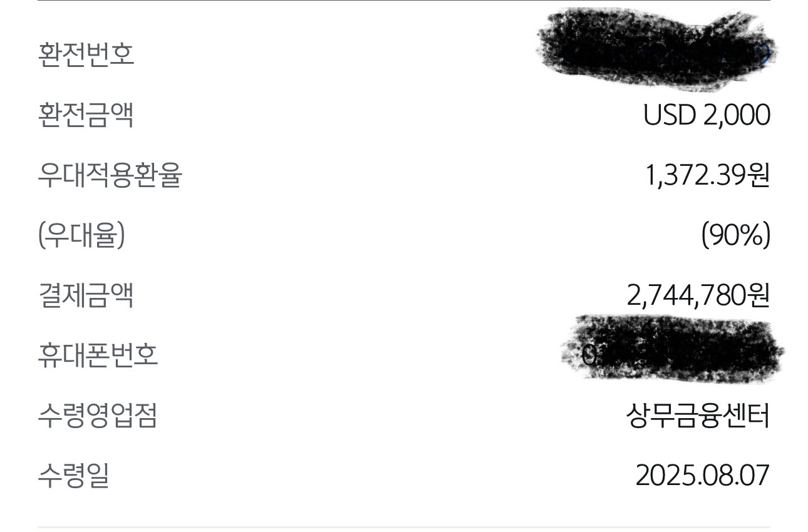Select the 2,744,780원 payment amount
Screen dimensions: 808x532
(698, 295)
